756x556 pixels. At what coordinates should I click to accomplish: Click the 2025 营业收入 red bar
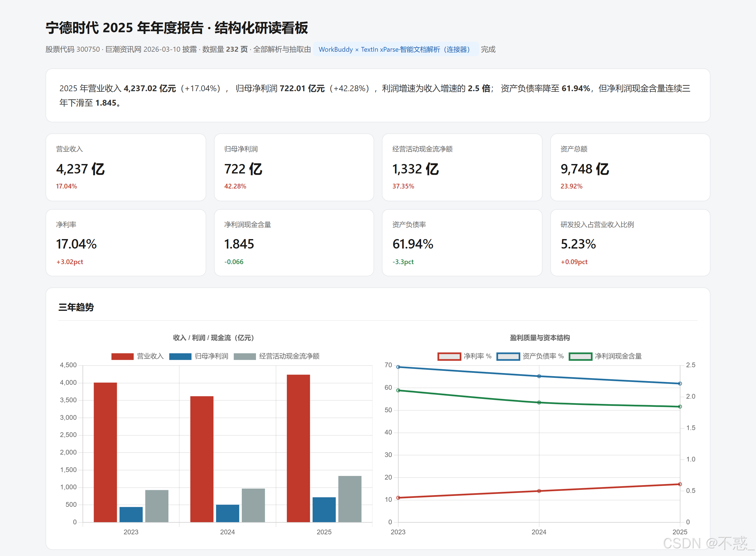(x=298, y=448)
